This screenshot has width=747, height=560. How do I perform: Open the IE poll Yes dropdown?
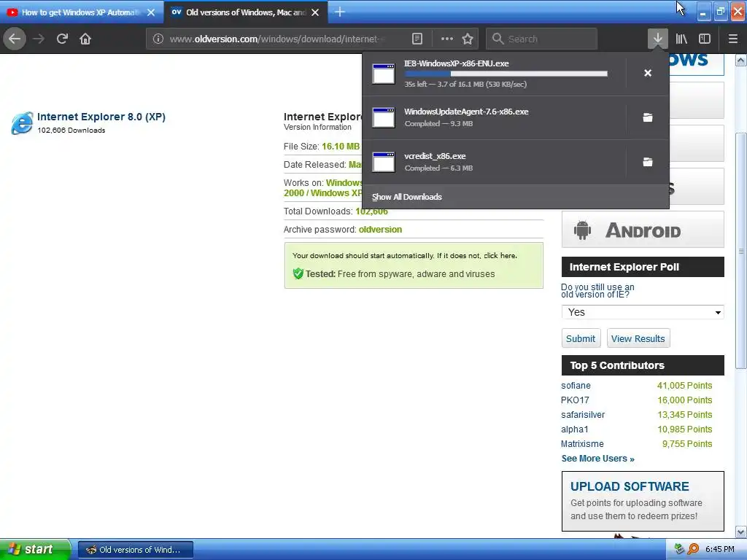(x=643, y=312)
